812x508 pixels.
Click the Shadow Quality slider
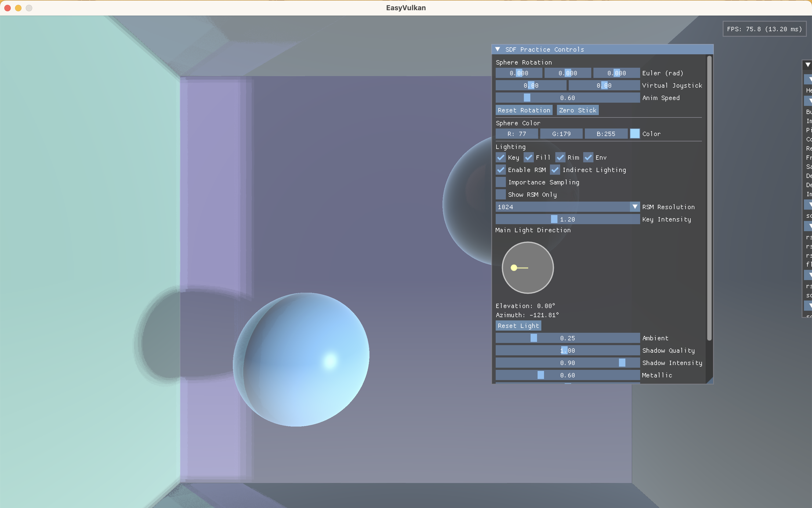567,350
